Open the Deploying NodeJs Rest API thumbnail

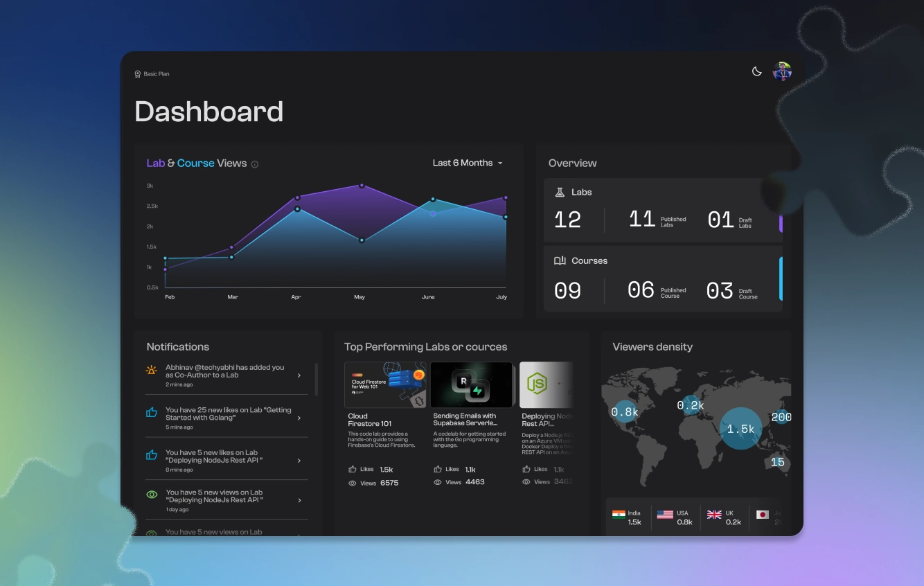547,384
